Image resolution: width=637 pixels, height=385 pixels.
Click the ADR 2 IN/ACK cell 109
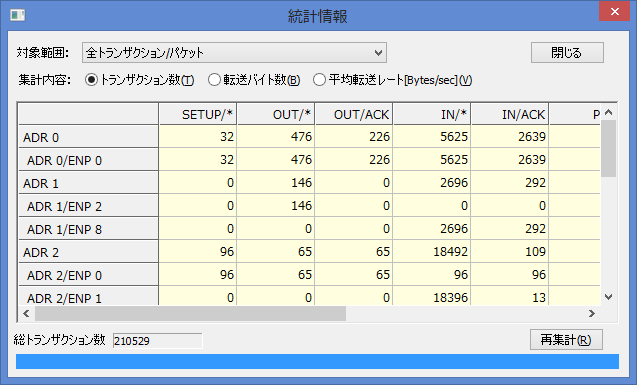point(510,251)
